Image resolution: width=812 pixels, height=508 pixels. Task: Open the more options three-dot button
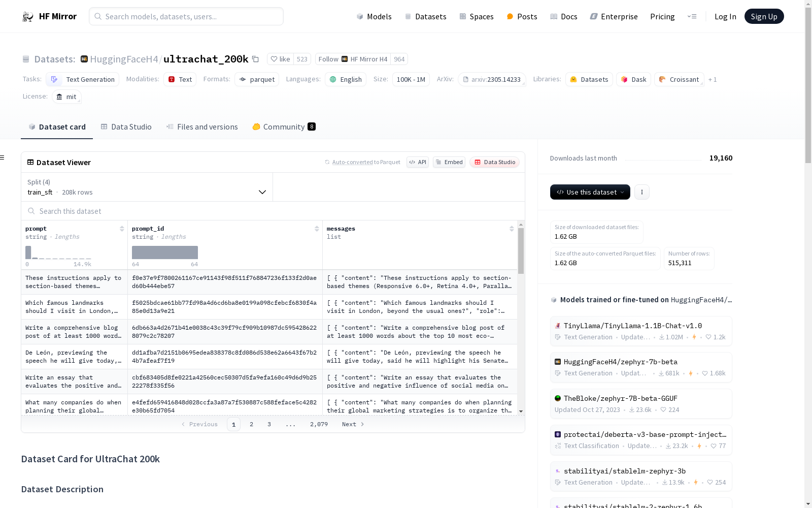[642, 192]
